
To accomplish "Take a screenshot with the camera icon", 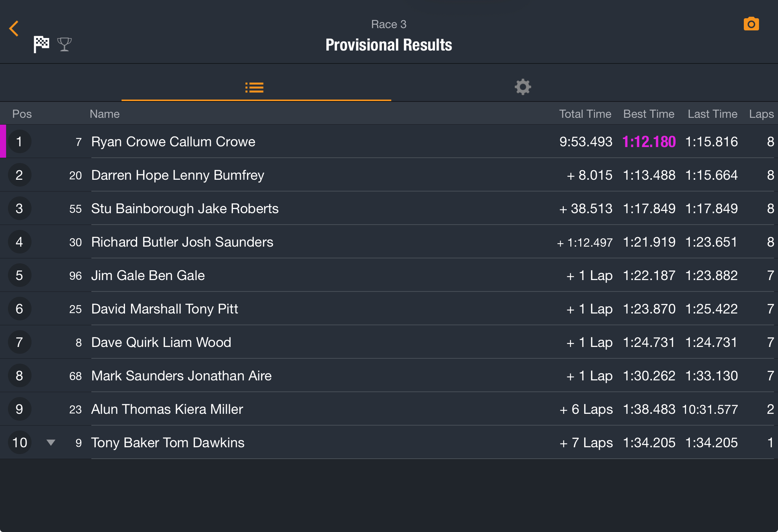I will pyautogui.click(x=751, y=24).
